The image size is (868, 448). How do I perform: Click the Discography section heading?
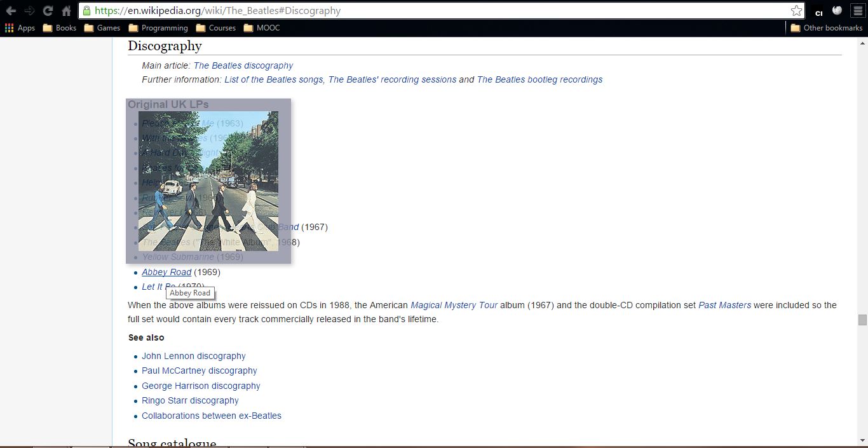(165, 46)
